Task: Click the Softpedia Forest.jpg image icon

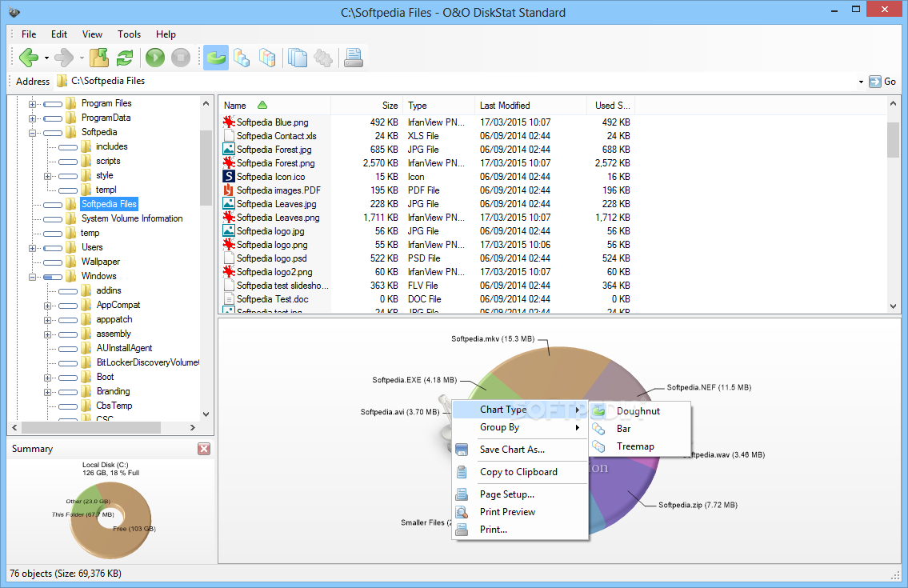Action: [229, 150]
